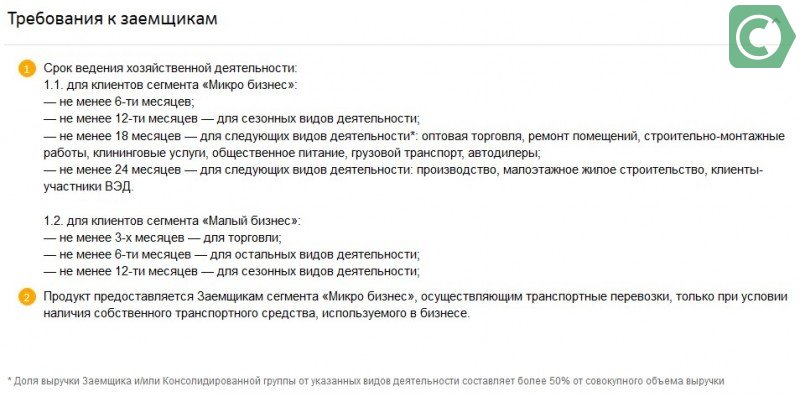Click the green Sberbank logo watermark
800x397 pixels.
(762, 37)
